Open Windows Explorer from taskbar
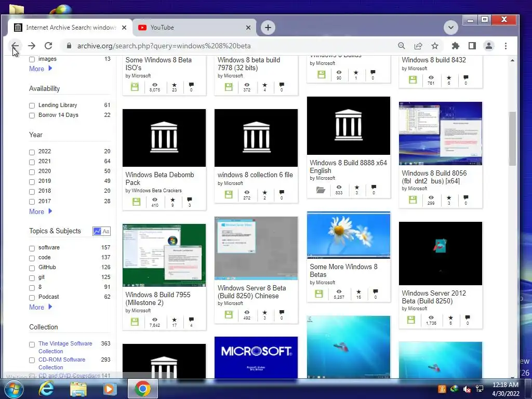 point(78,389)
